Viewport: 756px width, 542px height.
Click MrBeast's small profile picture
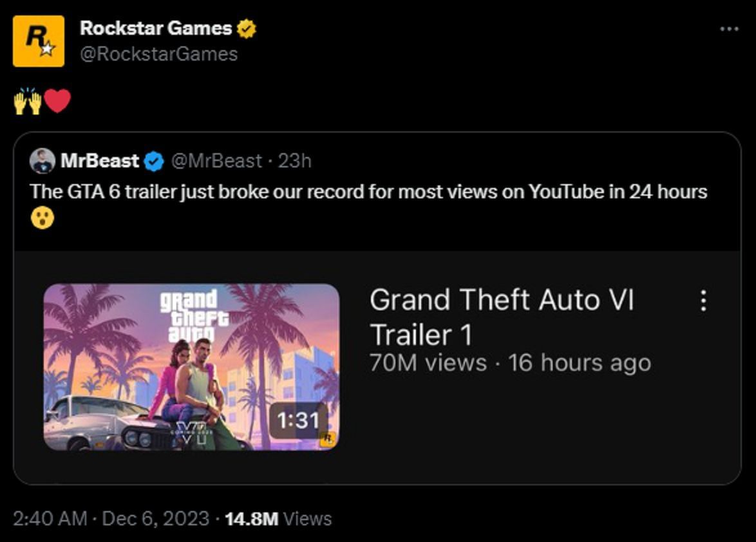(x=42, y=161)
